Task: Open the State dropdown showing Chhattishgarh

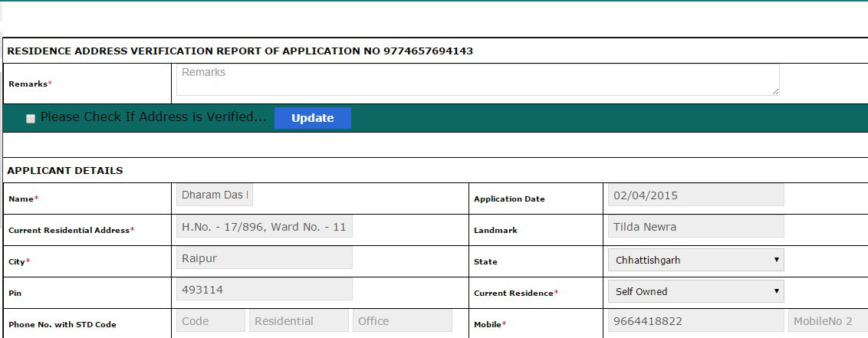Action: click(x=695, y=260)
